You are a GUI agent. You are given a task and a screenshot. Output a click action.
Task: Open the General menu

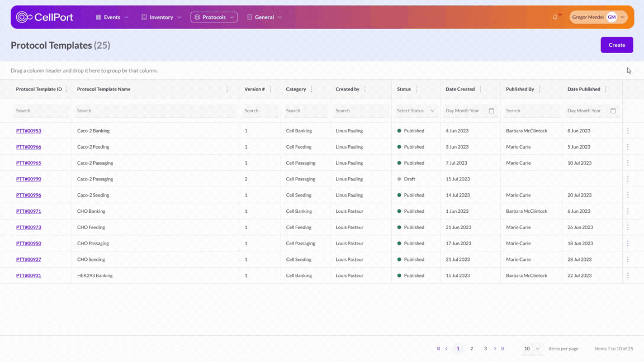coord(264,17)
